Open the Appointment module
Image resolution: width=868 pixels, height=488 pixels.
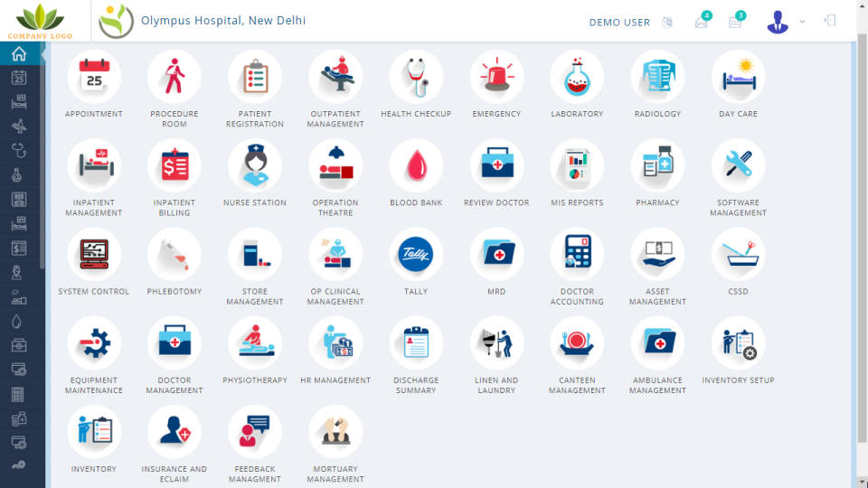[93, 77]
